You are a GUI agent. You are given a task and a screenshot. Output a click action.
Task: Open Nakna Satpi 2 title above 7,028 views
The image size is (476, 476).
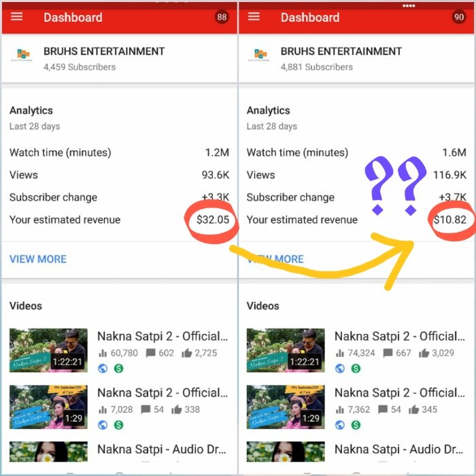click(163, 393)
